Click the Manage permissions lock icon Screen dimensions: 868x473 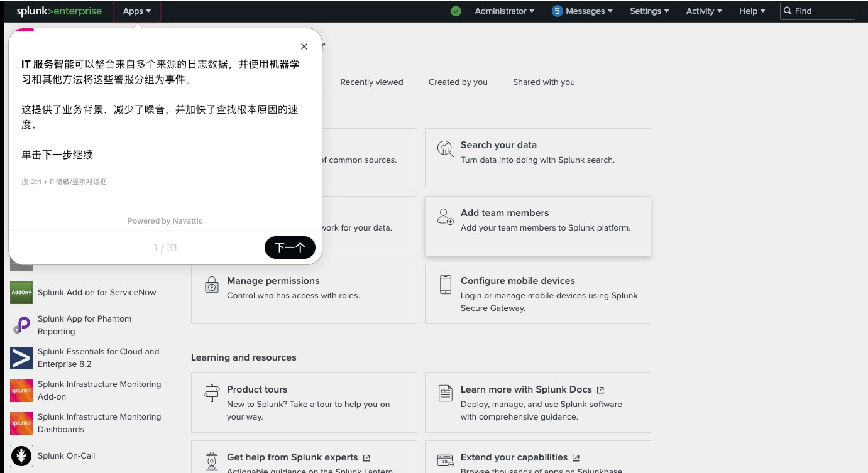212,285
